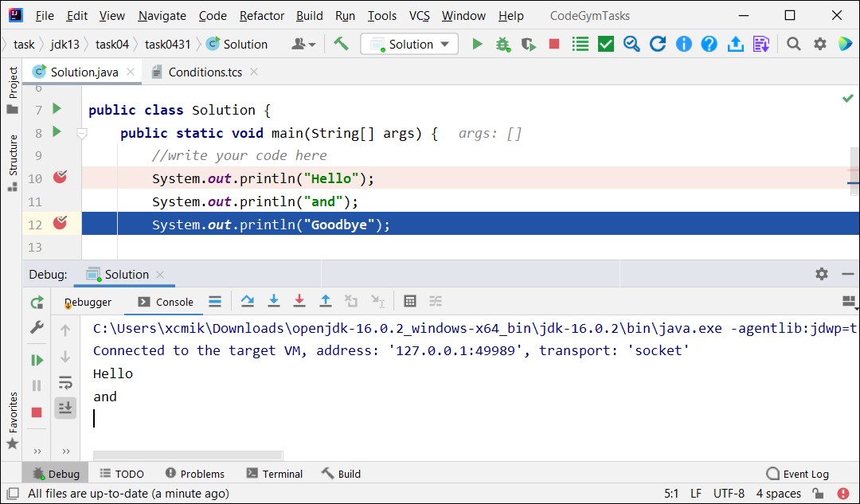
Task: Toggle read-only lock icon in status bar
Action: tap(817, 493)
